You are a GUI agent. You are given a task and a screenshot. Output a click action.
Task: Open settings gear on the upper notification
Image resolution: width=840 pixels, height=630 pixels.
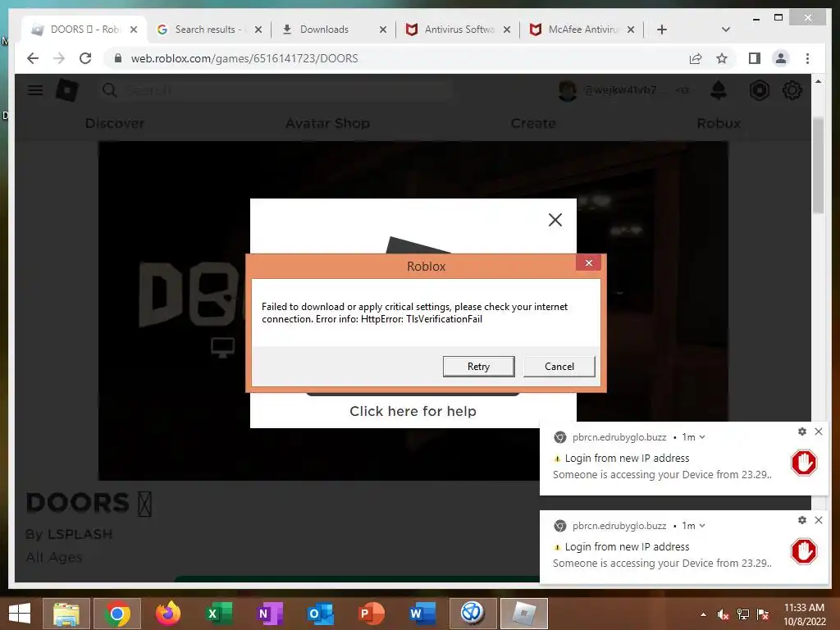click(x=802, y=431)
